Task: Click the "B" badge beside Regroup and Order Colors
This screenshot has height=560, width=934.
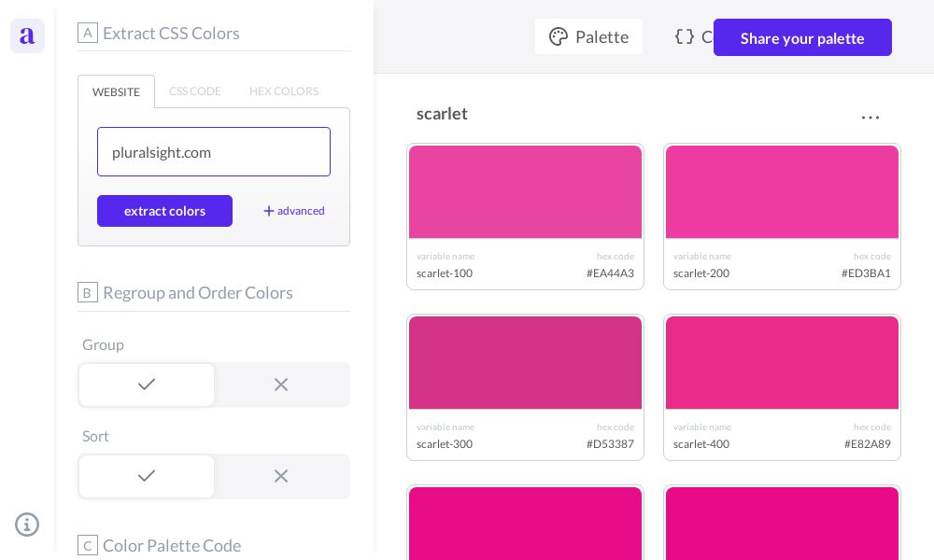Action: (88, 292)
